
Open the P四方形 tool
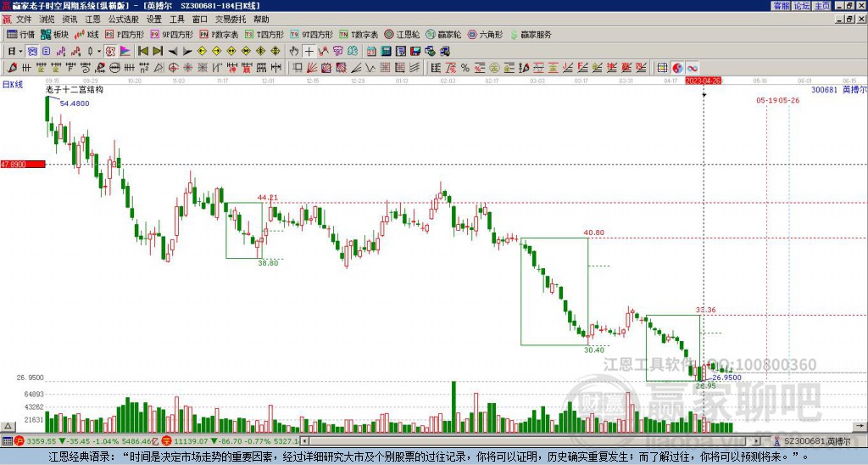point(125,34)
